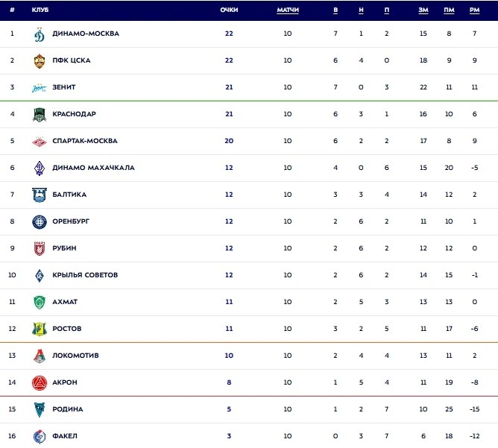Screen dimensions: 498x448
Task: Select the Akron red circular logo
Action: (x=40, y=382)
